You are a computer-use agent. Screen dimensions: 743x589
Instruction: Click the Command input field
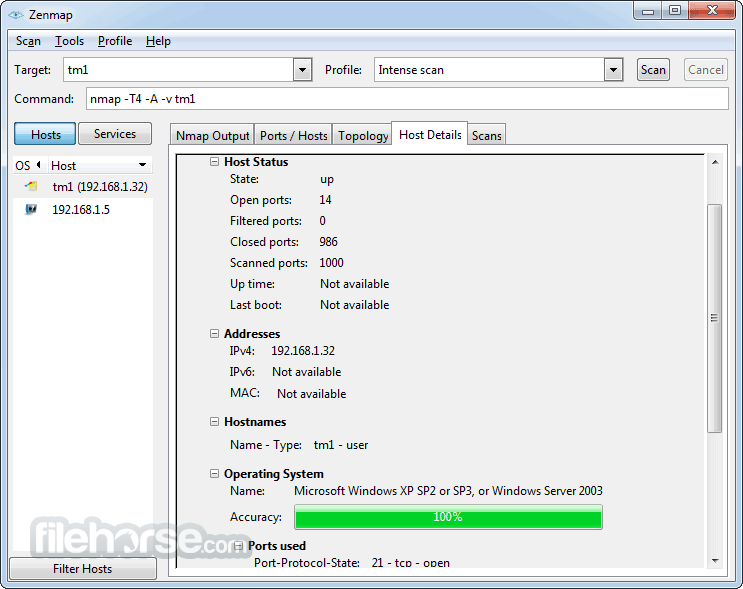click(x=407, y=99)
